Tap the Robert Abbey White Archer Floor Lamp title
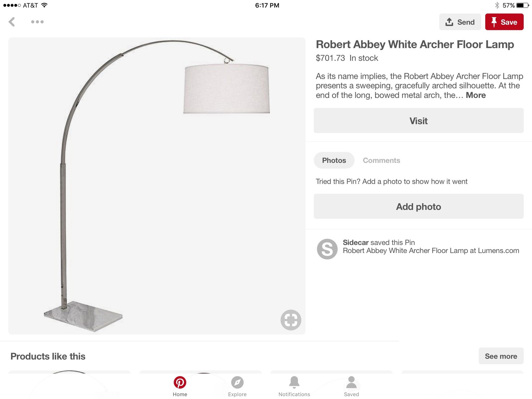Screen dimensions: 532x399 (415, 44)
